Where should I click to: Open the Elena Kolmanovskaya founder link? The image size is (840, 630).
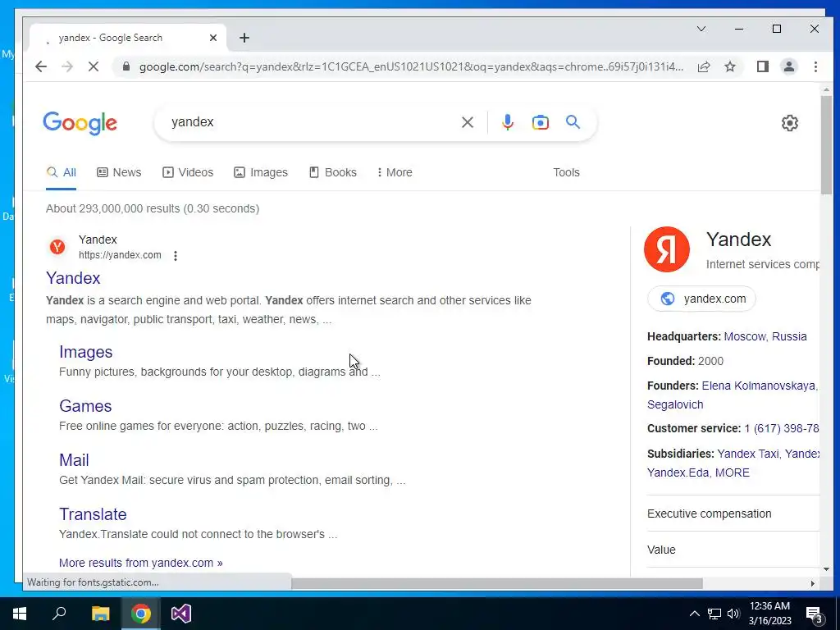click(x=759, y=386)
